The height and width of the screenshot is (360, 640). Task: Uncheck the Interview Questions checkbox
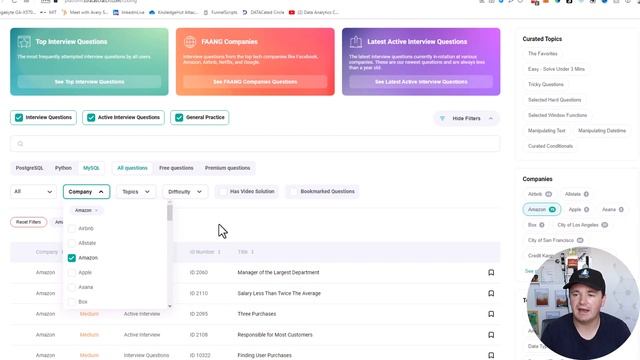[19, 118]
